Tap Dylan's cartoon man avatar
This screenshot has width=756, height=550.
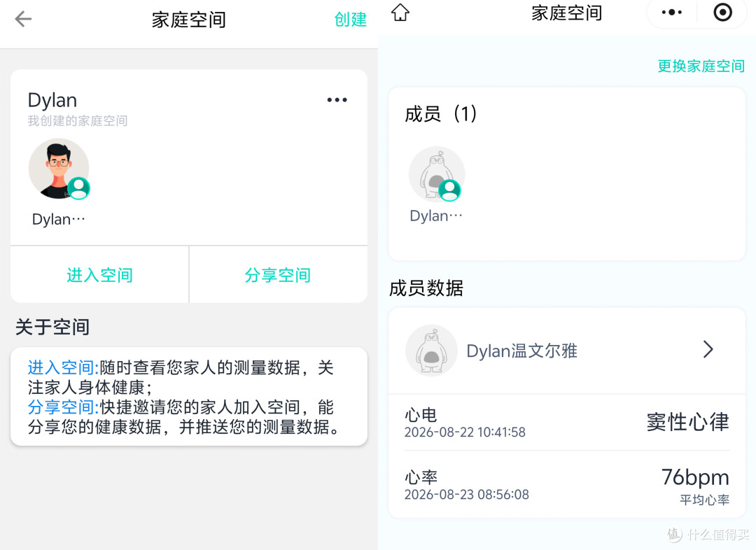coord(58,169)
